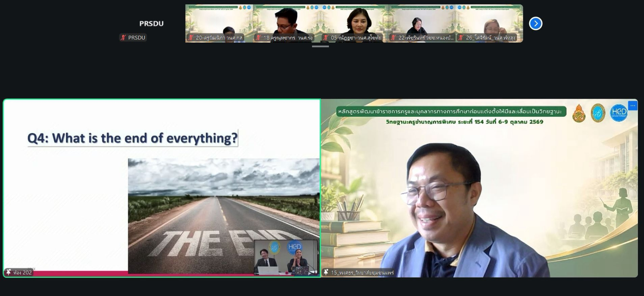
Task: Click the muted mic icon on tile 26_โสจิรัตน์
Action: pos(461,38)
